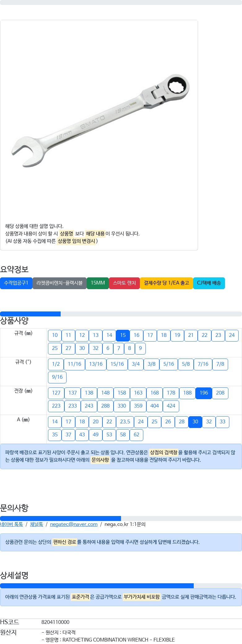The image size is (242, 644).
Task: Click the yellow 1/EA 출고 badge
Action: [166, 283]
